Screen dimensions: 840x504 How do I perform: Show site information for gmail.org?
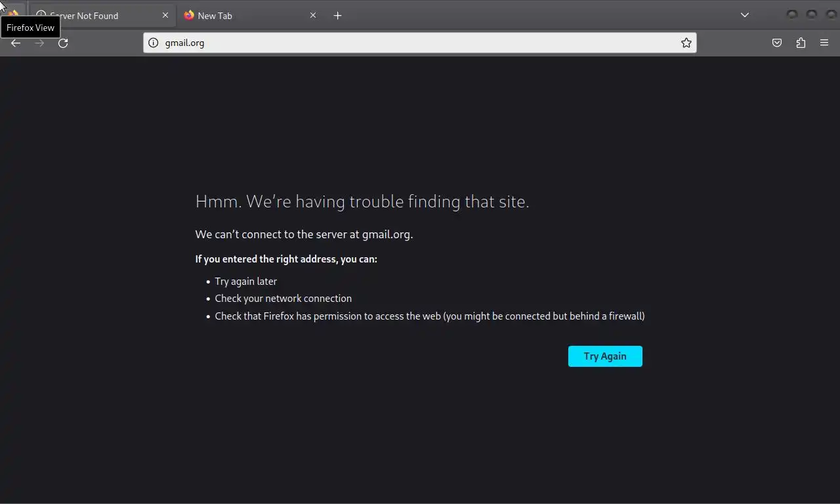(154, 43)
